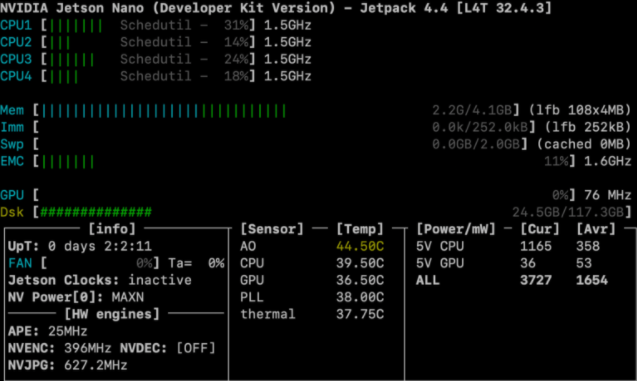The width and height of the screenshot is (637, 381).
Task: Click the CPU3 label
Action: click(16, 59)
